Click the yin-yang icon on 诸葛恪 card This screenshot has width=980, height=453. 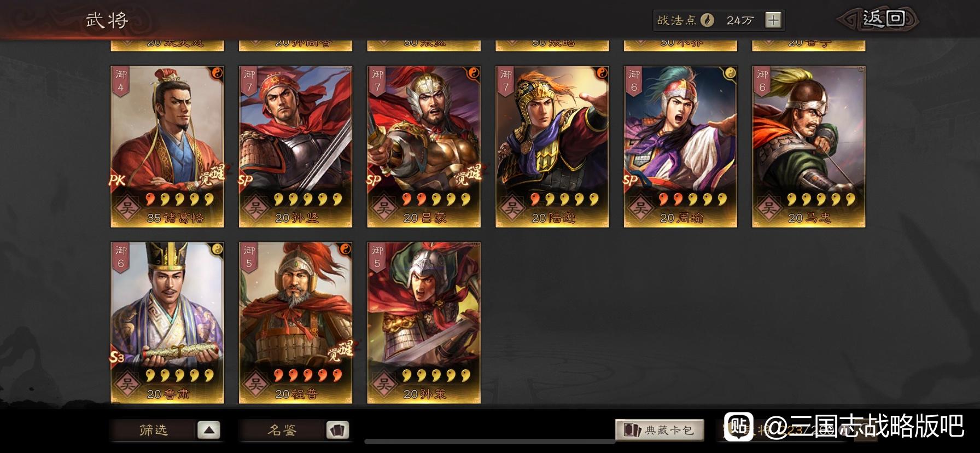[217, 73]
